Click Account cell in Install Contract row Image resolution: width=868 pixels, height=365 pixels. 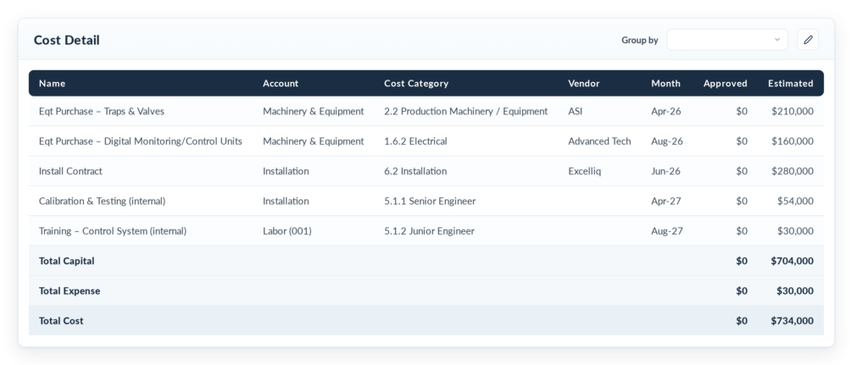point(286,171)
